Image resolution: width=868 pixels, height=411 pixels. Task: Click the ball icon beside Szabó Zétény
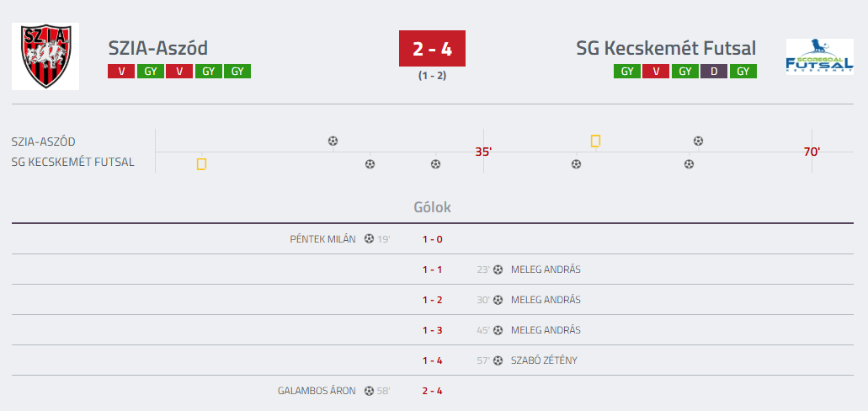(498, 360)
